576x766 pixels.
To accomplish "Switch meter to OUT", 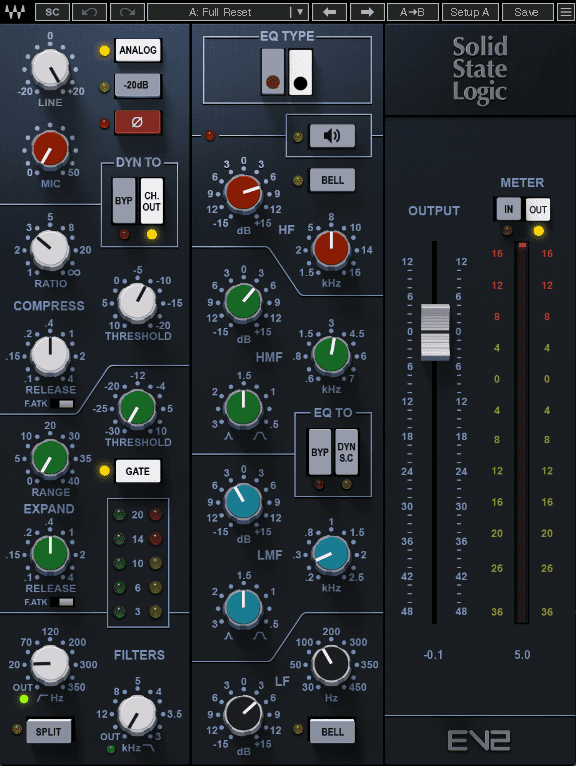I will pos(538,210).
